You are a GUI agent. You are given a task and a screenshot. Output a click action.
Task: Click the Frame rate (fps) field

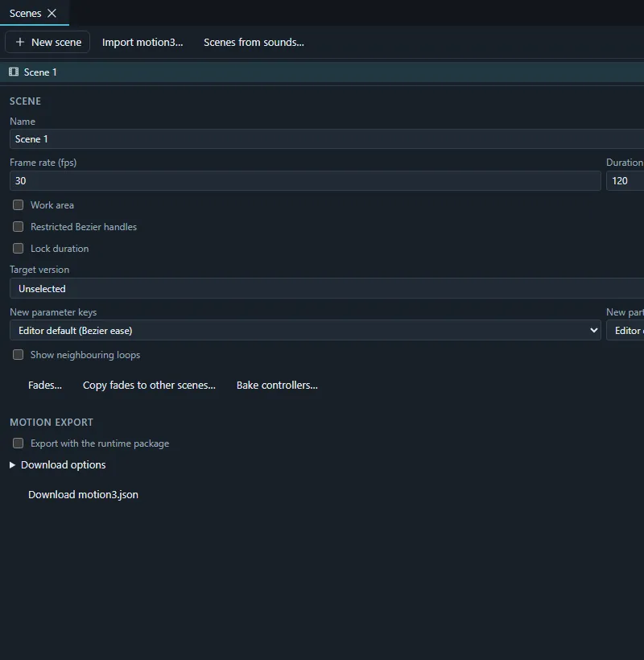point(305,180)
